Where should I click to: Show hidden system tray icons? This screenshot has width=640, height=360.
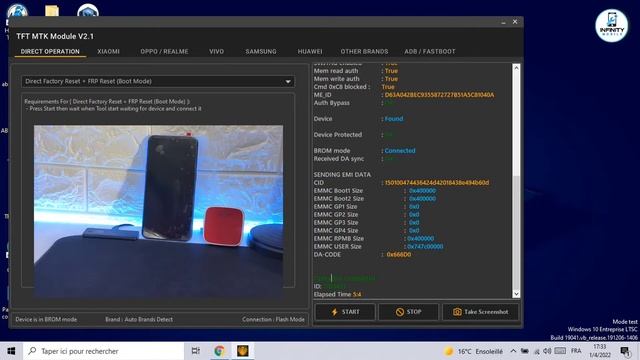(513, 351)
